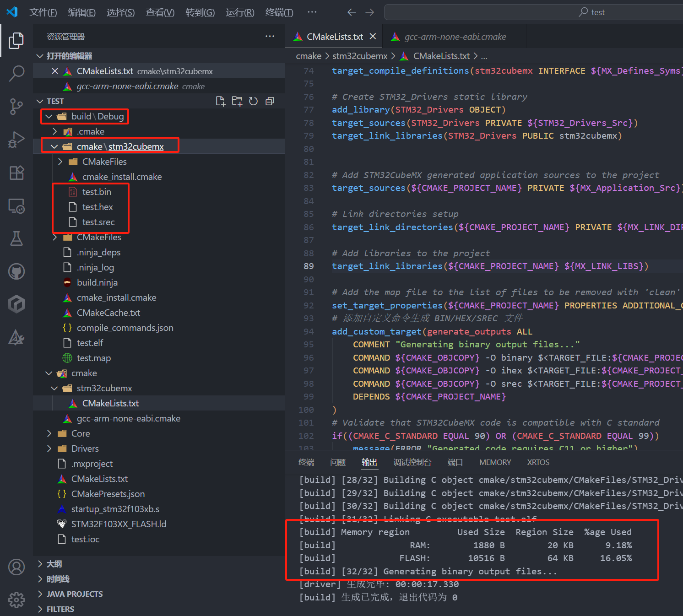The height and width of the screenshot is (616, 683).
Task: Switch to the MEMORY panel tab
Action: pyautogui.click(x=495, y=462)
